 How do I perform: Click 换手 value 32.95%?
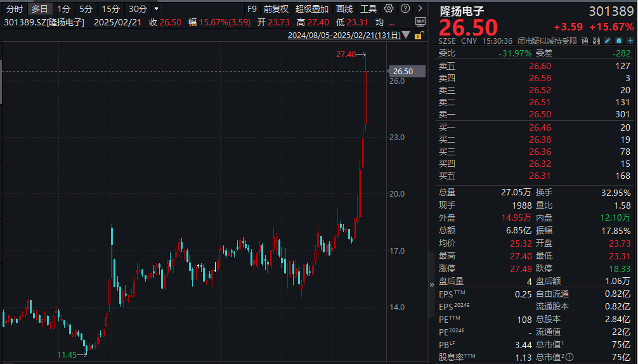(616, 192)
